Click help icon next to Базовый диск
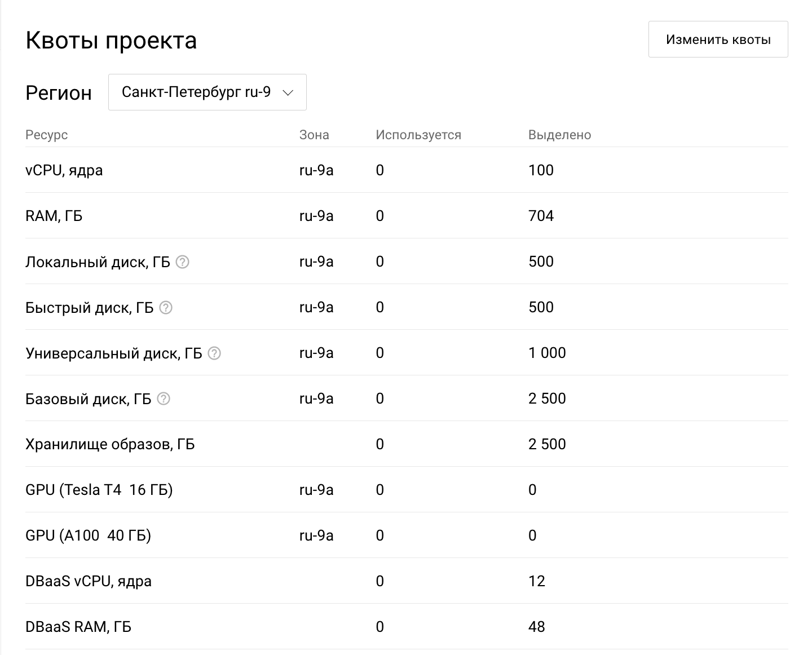Image resolution: width=812 pixels, height=655 pixels. coord(162,399)
